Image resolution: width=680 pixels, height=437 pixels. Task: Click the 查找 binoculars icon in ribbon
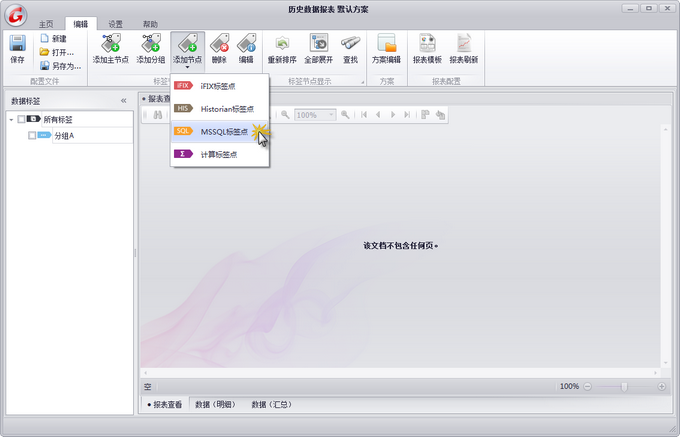tap(350, 43)
